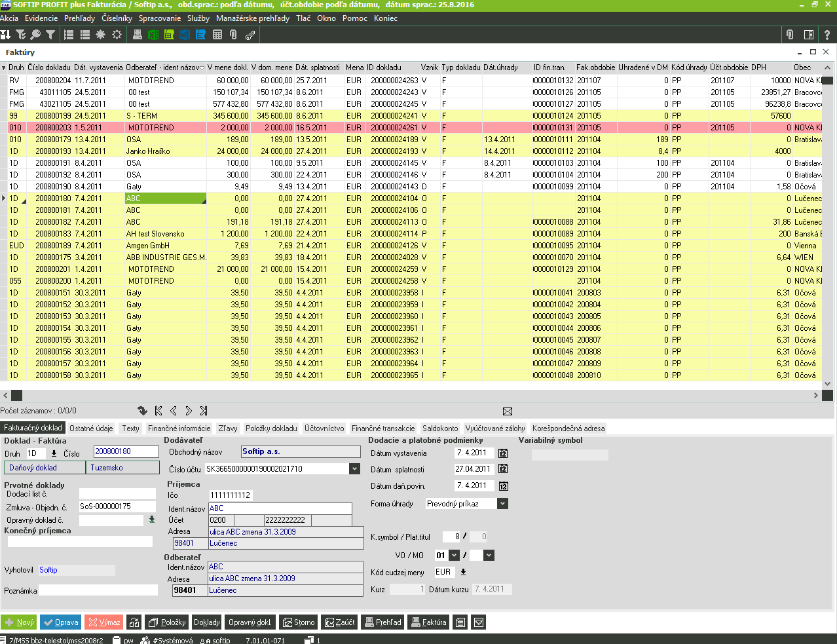Open the filter funnel icon in toolbar
The image size is (837, 644).
[50, 35]
